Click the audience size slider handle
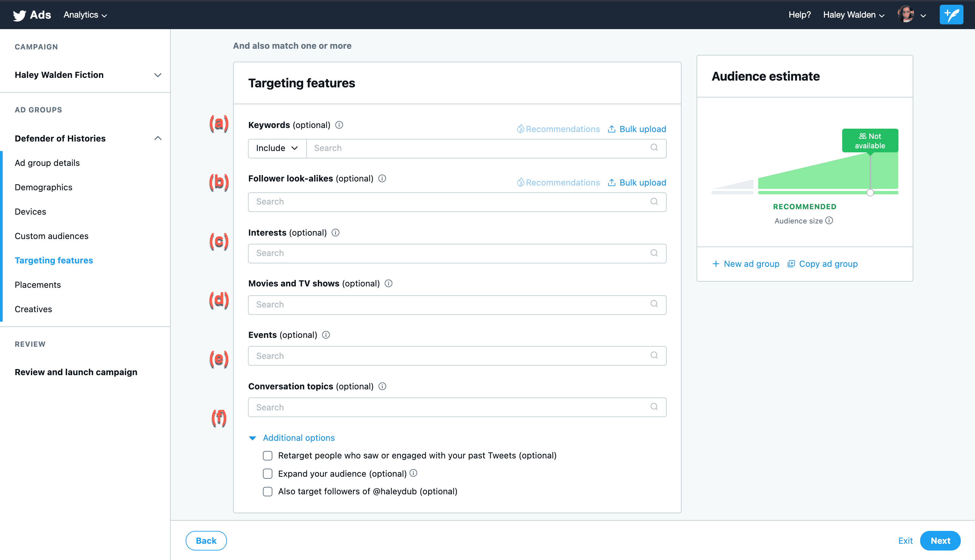 pos(870,193)
